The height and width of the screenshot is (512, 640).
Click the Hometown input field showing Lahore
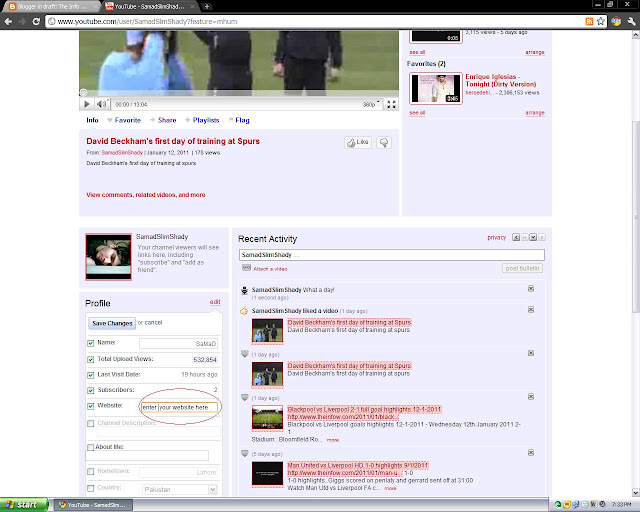[178, 472]
